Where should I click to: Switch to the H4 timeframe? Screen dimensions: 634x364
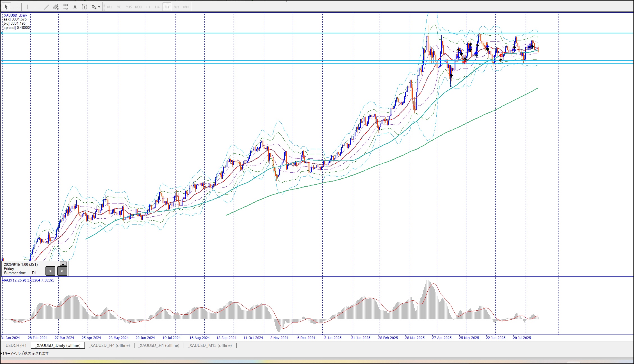[x=157, y=7]
